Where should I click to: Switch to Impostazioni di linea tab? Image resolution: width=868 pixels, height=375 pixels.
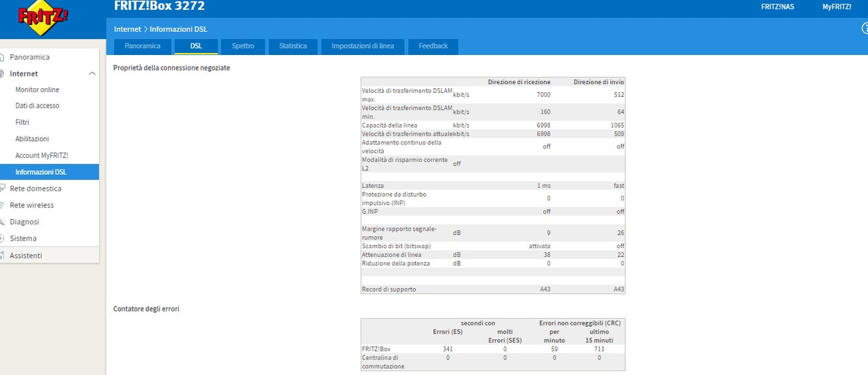point(363,46)
